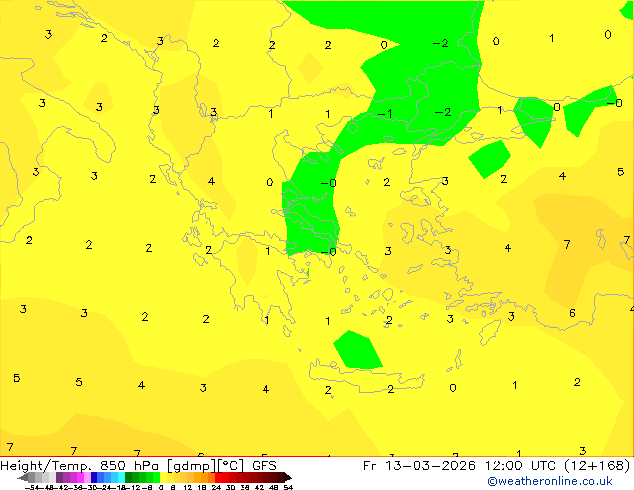The height and width of the screenshot is (490, 634).
Task: Click the "24" label under the color scale
Action: click(216, 487)
